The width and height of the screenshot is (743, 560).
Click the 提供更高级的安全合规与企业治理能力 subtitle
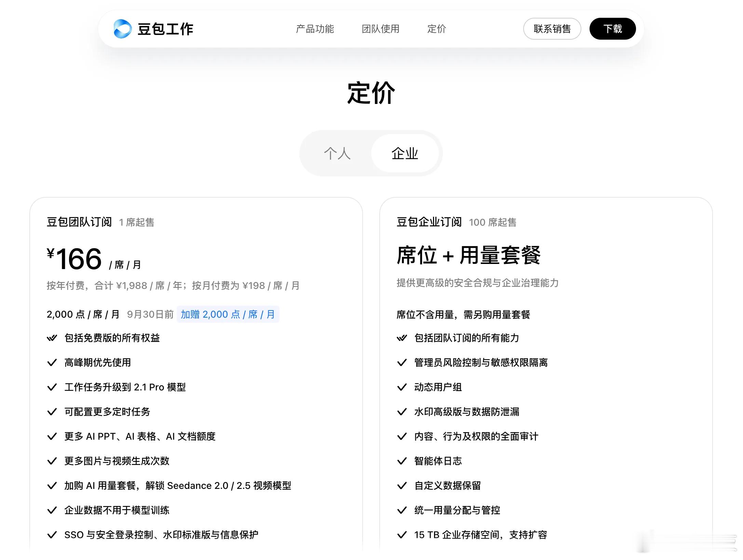tap(477, 283)
